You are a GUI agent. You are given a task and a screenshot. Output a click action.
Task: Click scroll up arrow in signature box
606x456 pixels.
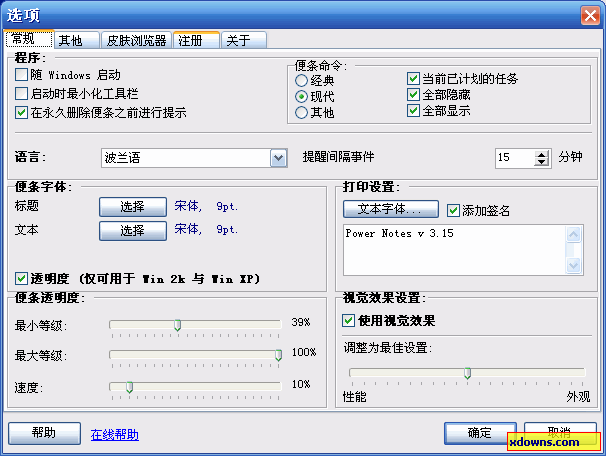[x=574, y=234]
